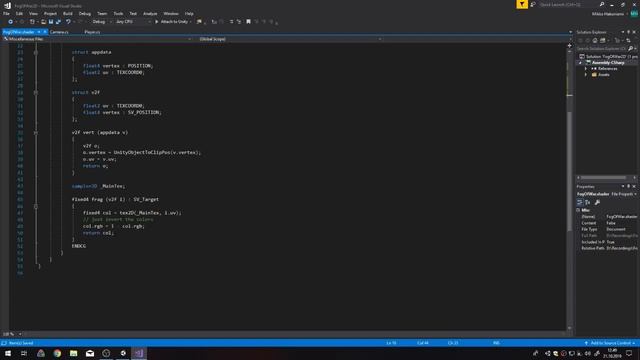Open the Project menu

pos(50,13)
